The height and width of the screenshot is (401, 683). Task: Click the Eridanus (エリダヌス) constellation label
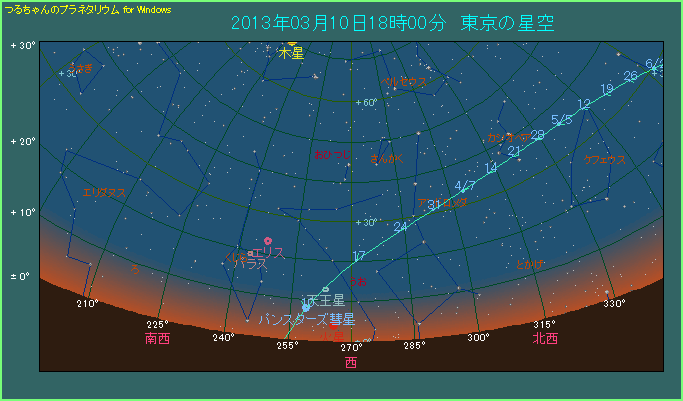pos(104,192)
